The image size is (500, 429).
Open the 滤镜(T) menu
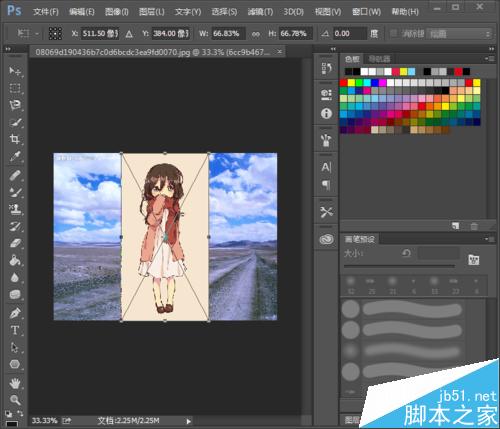260,12
